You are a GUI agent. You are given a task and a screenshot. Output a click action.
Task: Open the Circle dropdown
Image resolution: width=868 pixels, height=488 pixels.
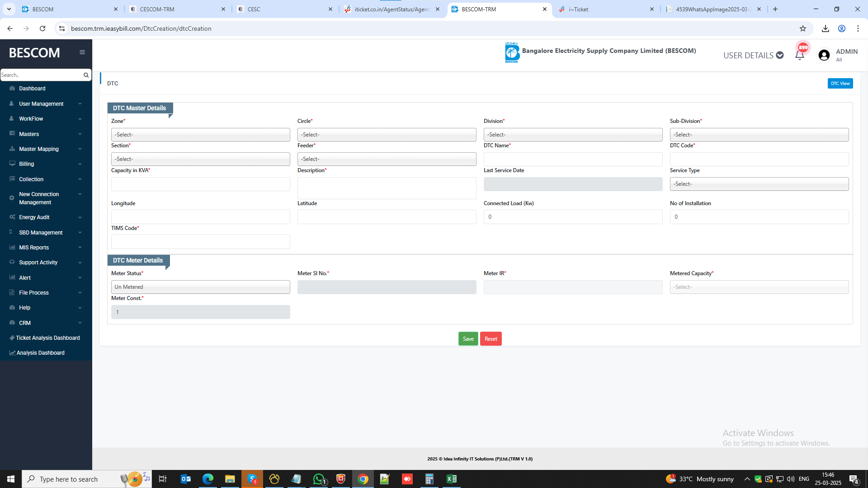click(387, 135)
